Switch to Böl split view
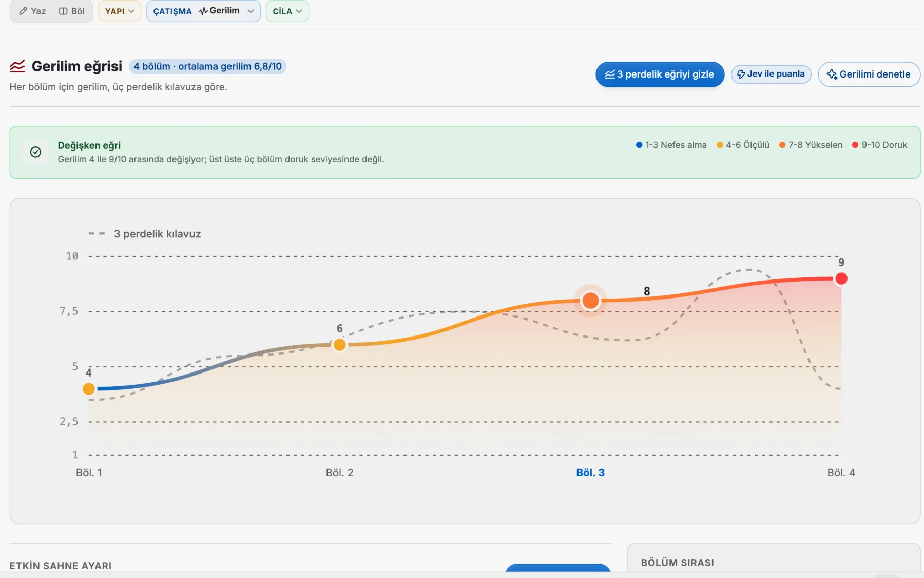This screenshot has height=578, width=924. [71, 11]
